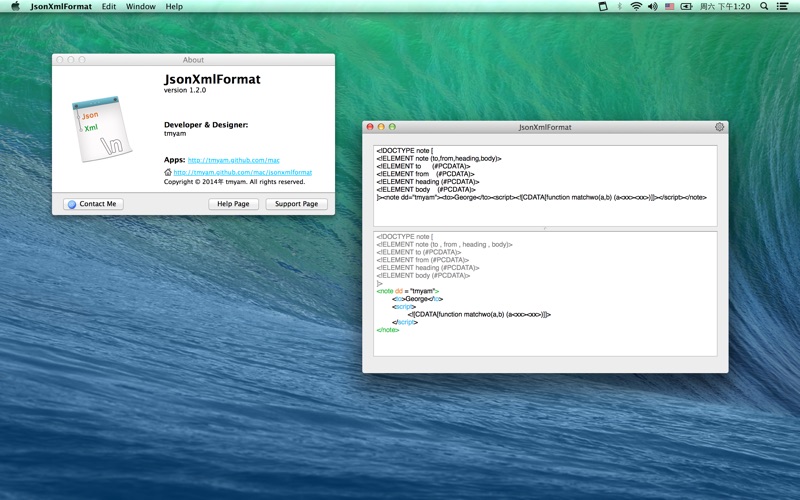This screenshot has width=800, height=500.
Task: Open the Support Page button
Action: [x=296, y=204]
